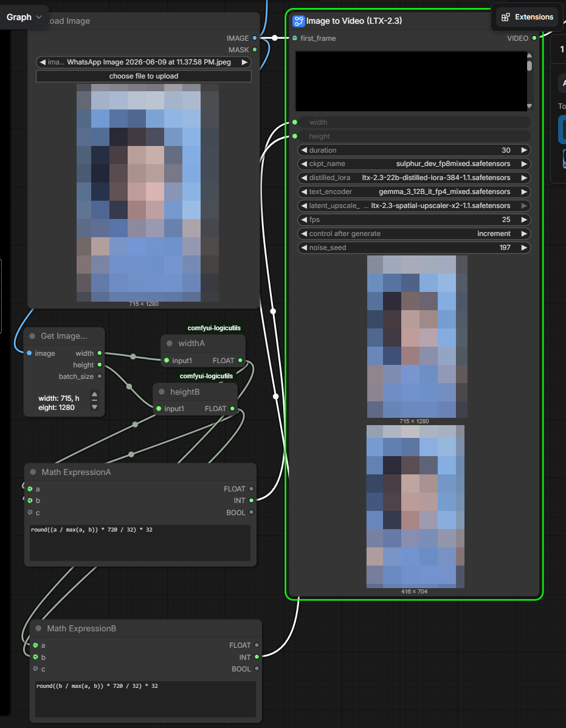Click the 416 × 704 preview thumbnail

click(415, 507)
